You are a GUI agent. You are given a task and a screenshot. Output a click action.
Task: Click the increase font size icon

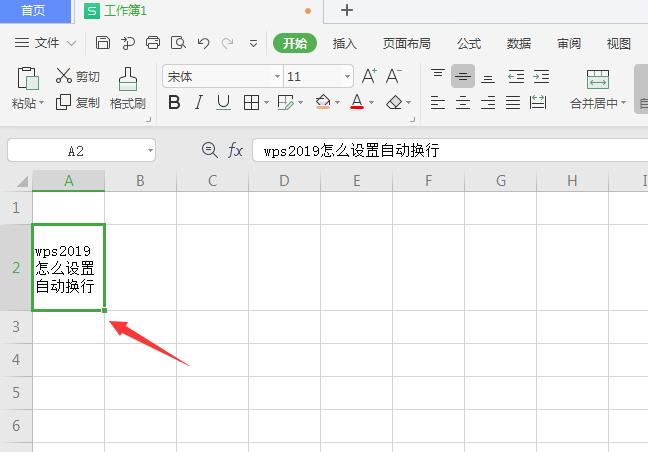[x=369, y=76]
